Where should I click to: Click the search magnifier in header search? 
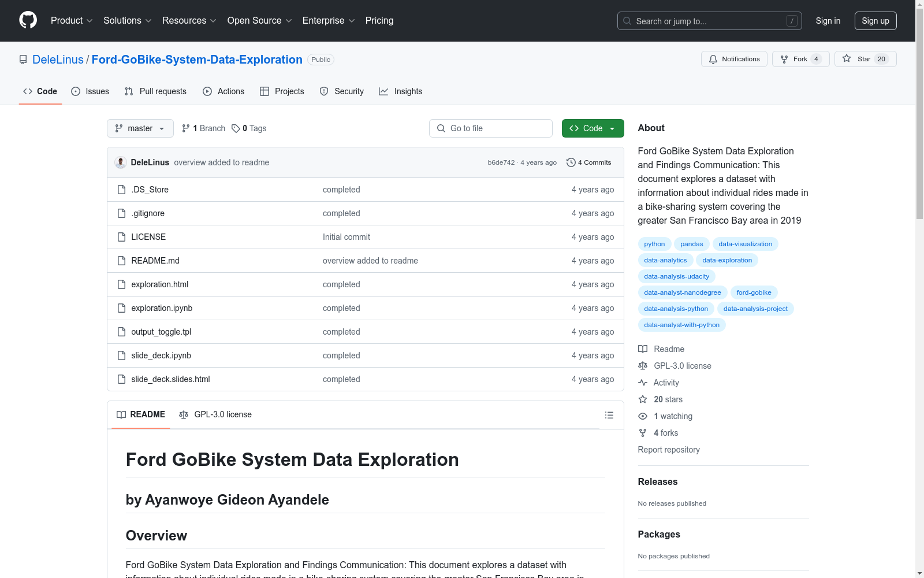pyautogui.click(x=627, y=21)
